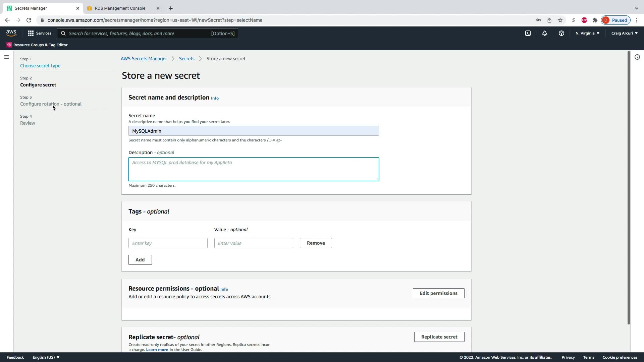This screenshot has width=644, height=362.
Task: Click the Replicate secret button
Action: (439, 337)
